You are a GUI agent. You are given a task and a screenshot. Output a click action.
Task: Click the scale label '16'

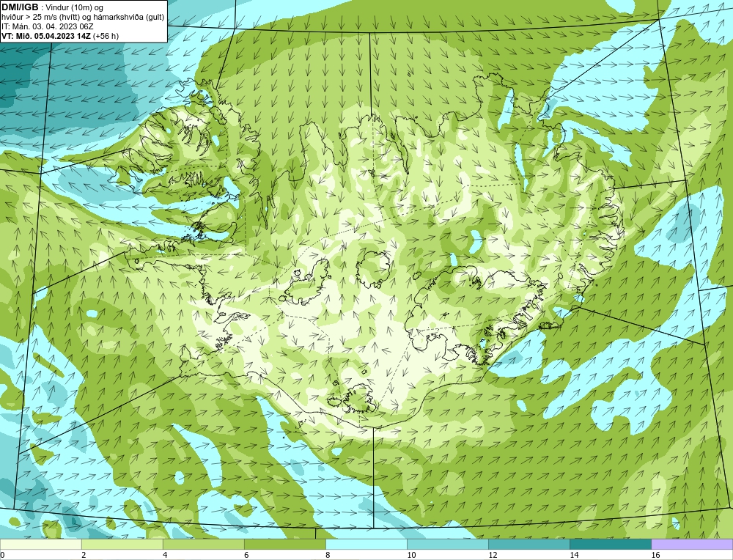(x=655, y=555)
